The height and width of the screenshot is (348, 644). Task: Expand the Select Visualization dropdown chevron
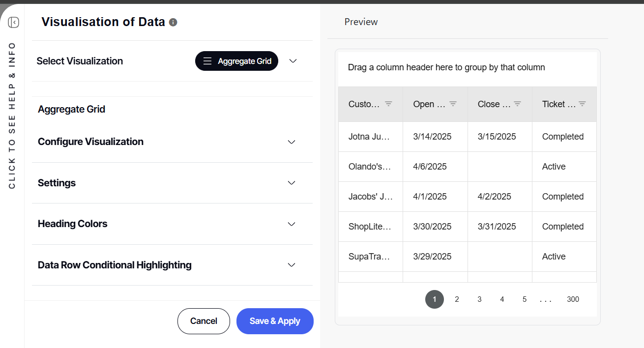[x=293, y=61]
